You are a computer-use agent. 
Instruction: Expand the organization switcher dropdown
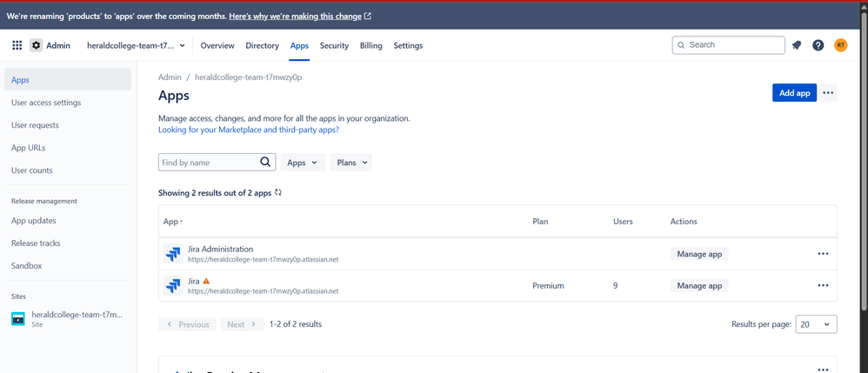(x=137, y=45)
